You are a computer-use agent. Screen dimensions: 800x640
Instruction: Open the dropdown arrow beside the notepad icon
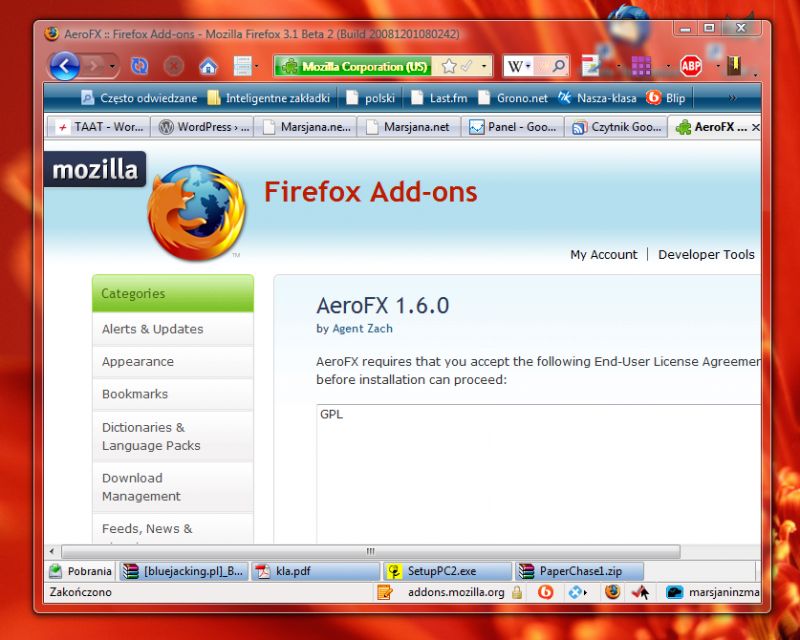coord(618,66)
